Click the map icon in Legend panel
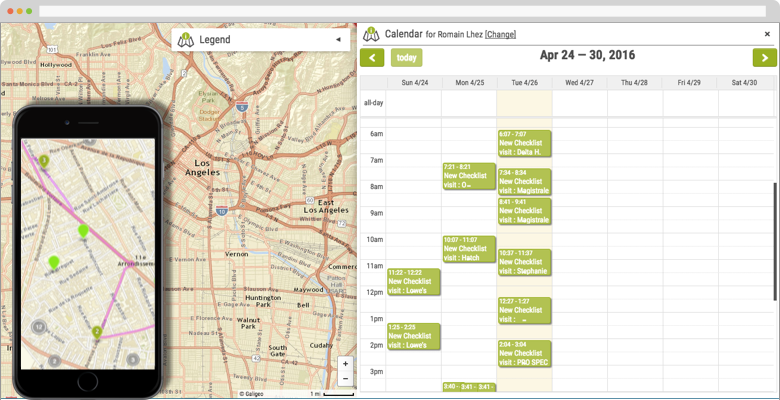780x400 pixels. [186, 40]
